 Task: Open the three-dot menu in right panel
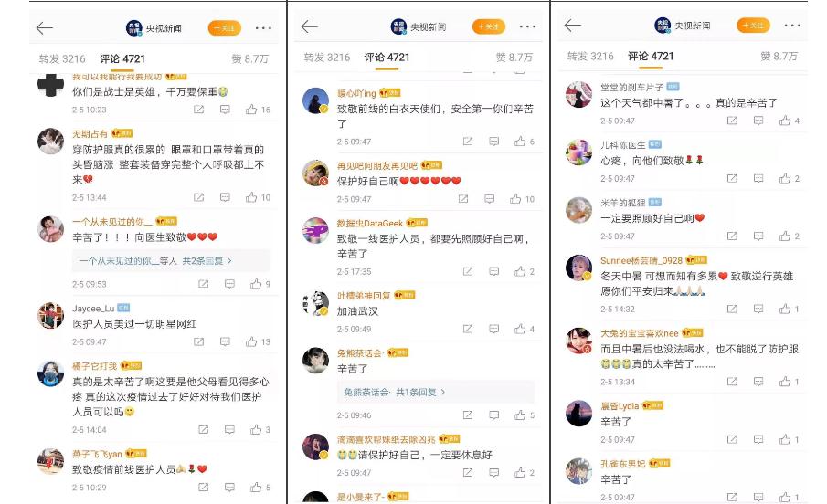click(x=792, y=26)
